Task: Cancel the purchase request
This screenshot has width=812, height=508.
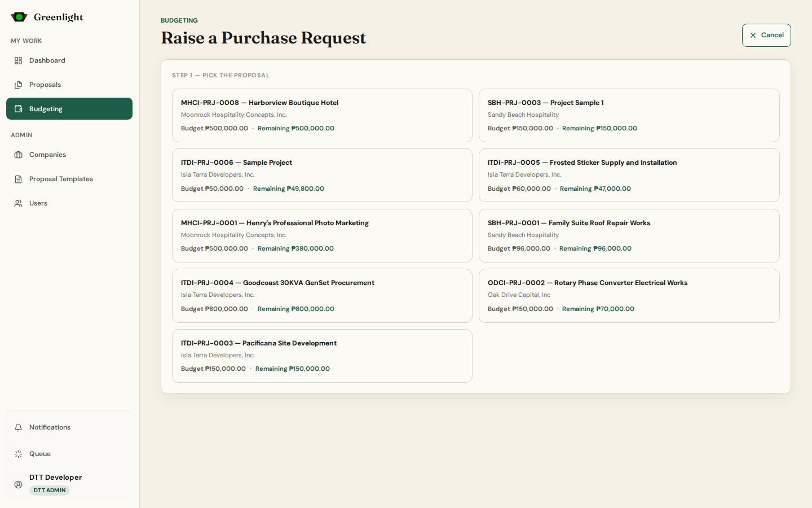Action: (766, 35)
